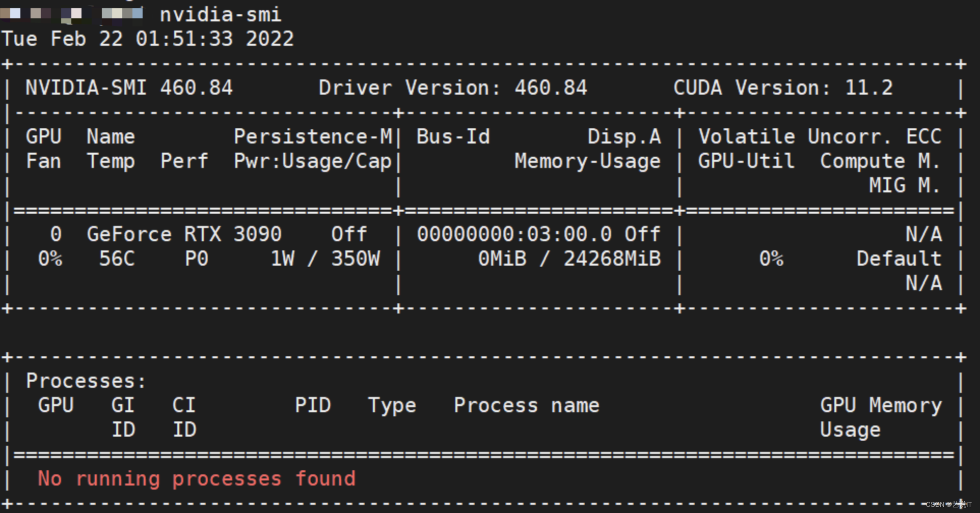Viewport: 980px width, 513px height.
Task: Click the Pwr:Usage/Cap header
Action: pos(313,161)
